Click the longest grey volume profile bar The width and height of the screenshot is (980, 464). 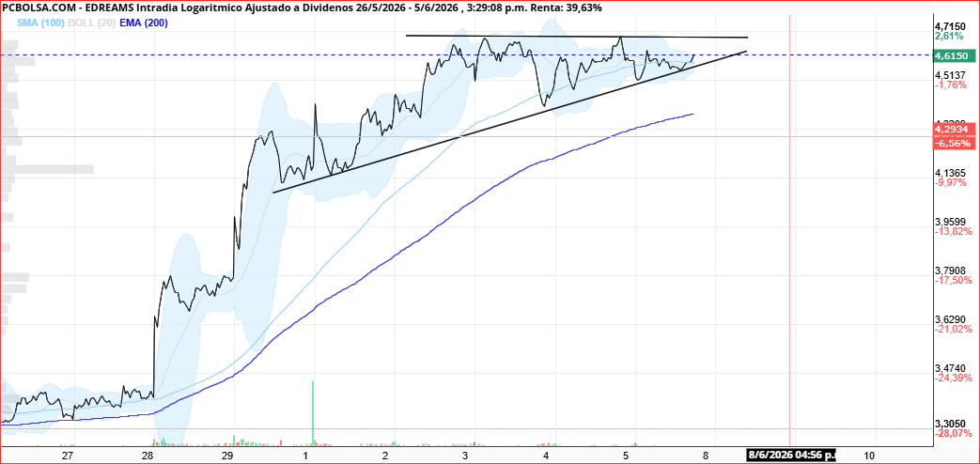(x=47, y=169)
